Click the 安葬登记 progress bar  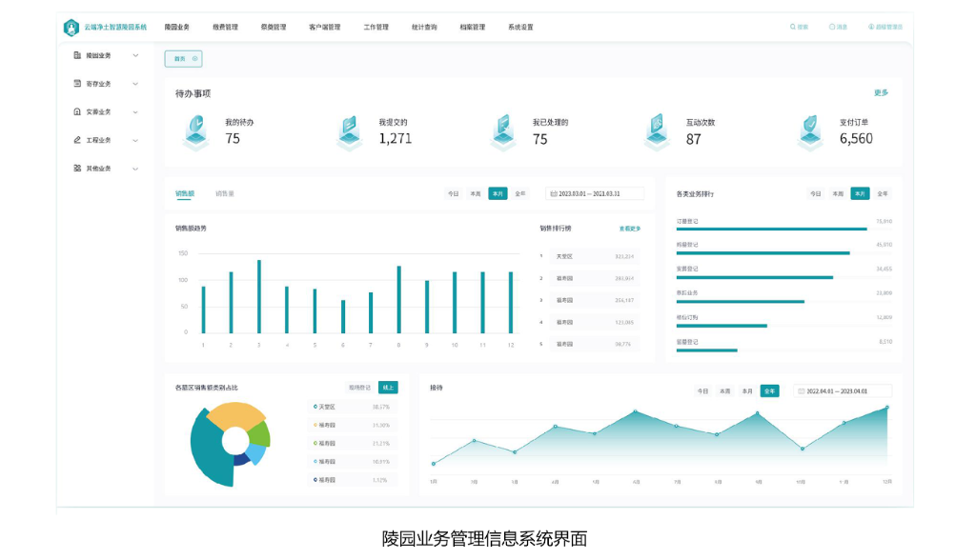pos(755,277)
